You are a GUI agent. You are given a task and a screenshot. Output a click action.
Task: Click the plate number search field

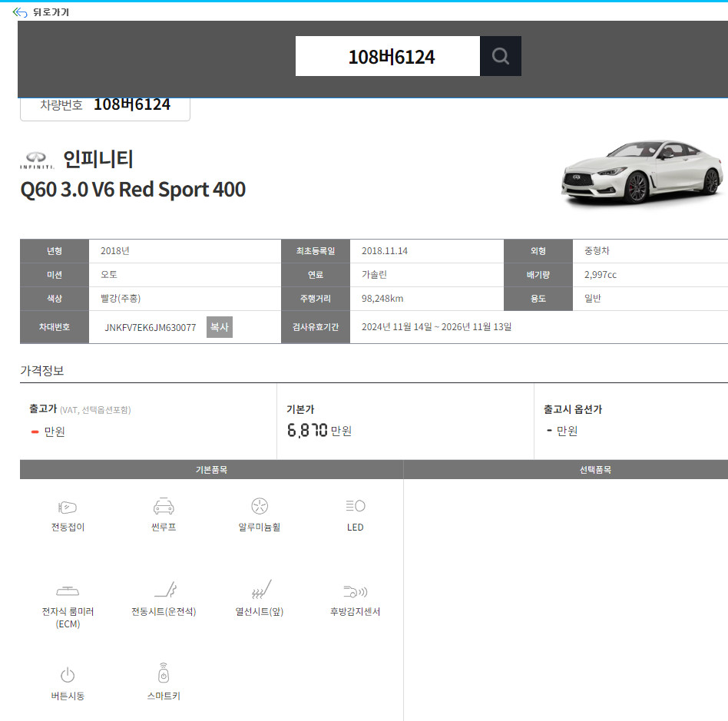[x=388, y=56]
